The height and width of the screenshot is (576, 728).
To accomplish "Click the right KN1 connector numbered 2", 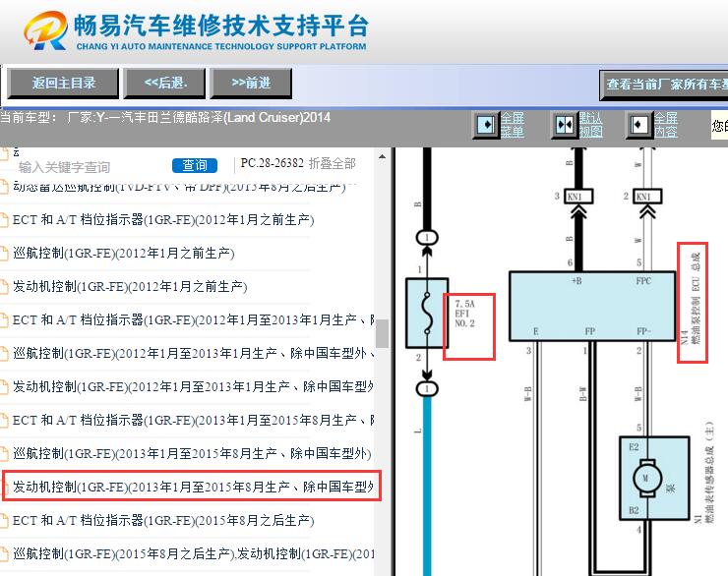I will (648, 197).
